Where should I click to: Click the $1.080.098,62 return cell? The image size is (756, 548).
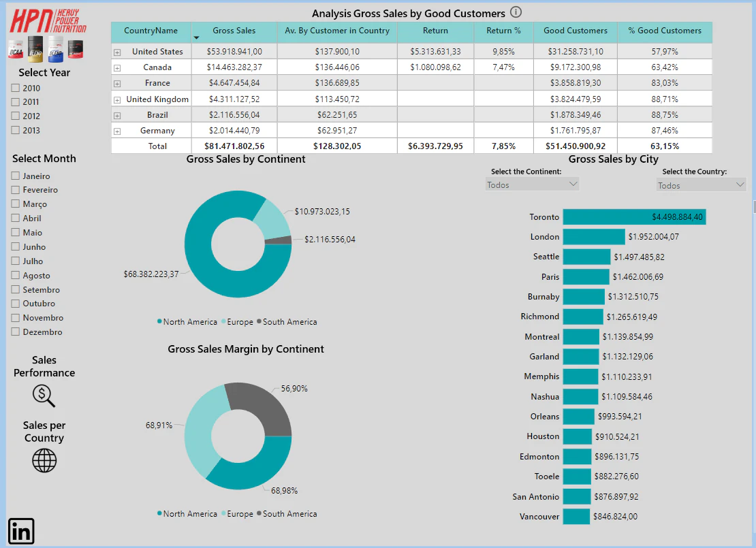point(435,67)
